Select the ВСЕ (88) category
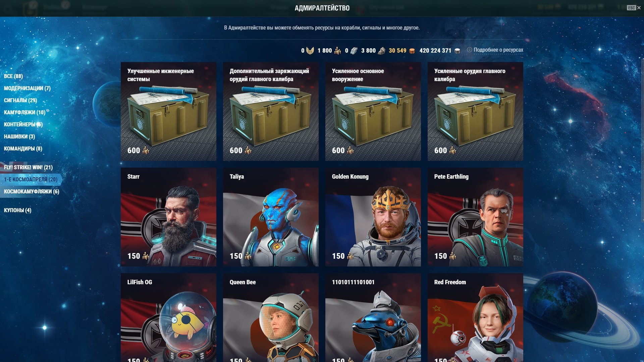Image resolution: width=644 pixels, height=362 pixels. 13,76
